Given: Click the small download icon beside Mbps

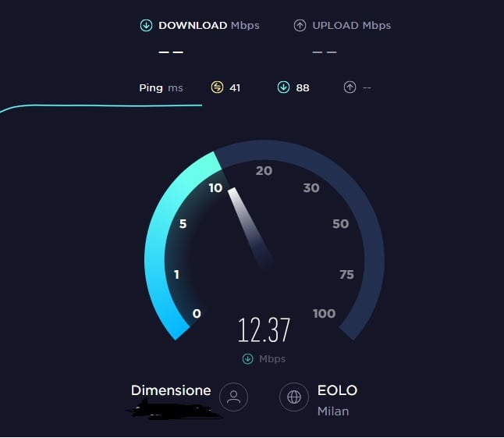Looking at the screenshot, I should 247,358.
